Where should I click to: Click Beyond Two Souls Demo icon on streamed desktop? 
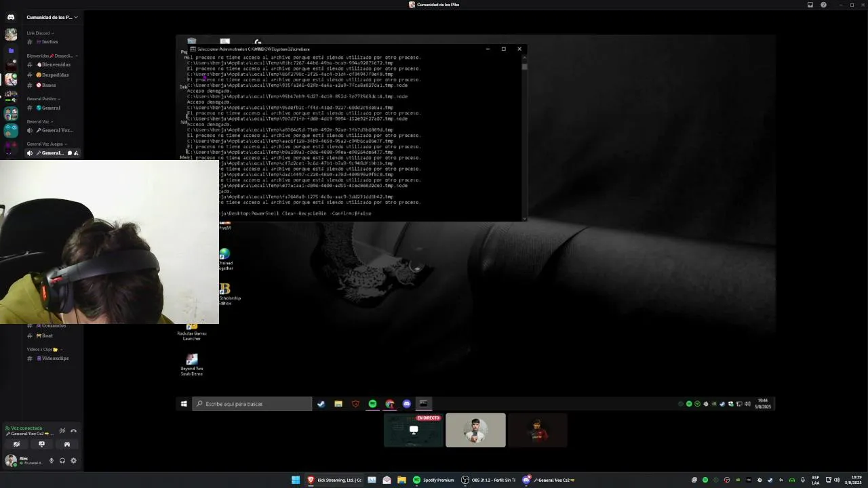coord(192,364)
